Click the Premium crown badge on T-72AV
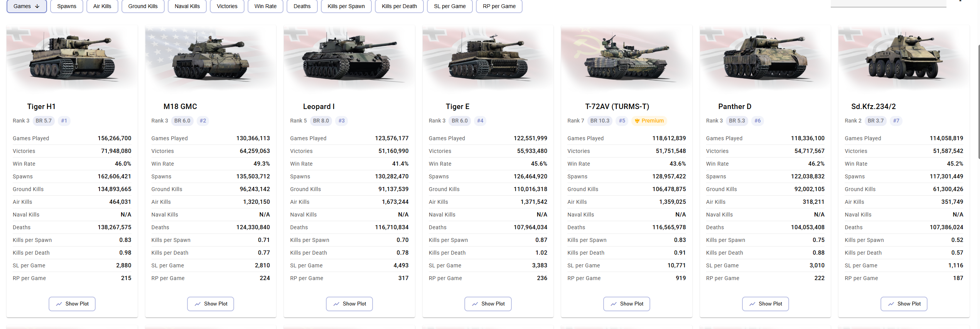The height and width of the screenshot is (329, 980). click(x=649, y=121)
